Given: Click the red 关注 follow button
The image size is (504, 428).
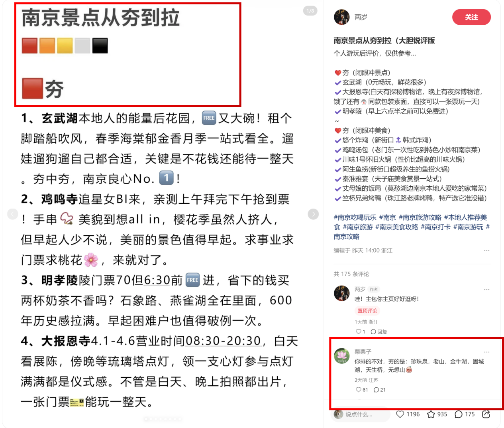Looking at the screenshot, I should tap(471, 17).
